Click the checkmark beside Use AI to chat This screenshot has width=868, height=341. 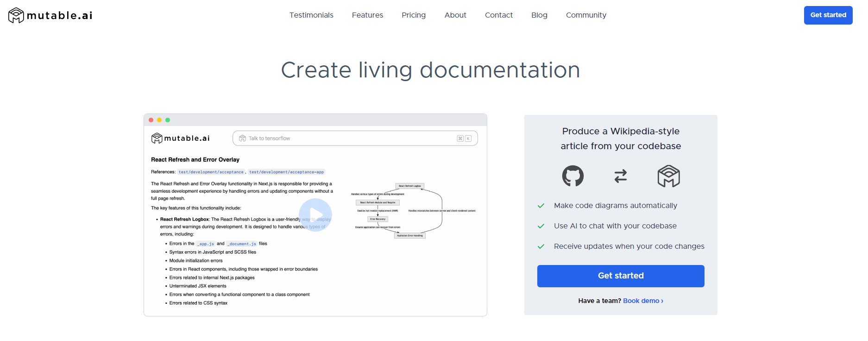click(541, 226)
